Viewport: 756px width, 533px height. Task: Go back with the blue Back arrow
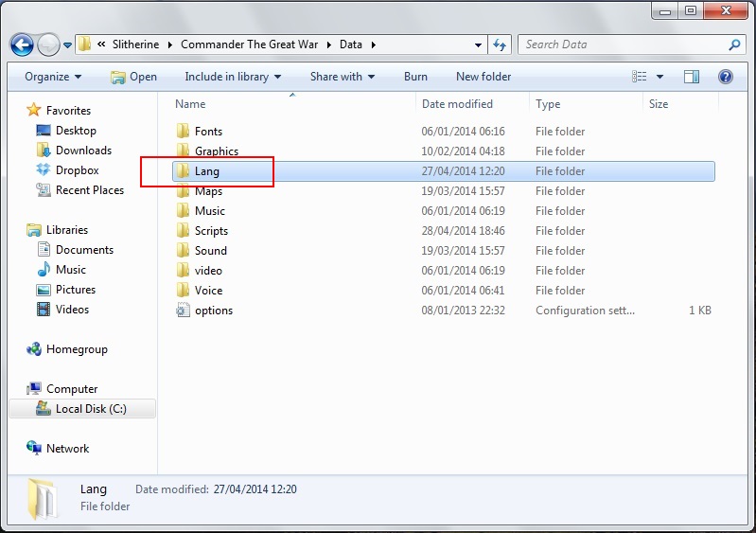22,45
